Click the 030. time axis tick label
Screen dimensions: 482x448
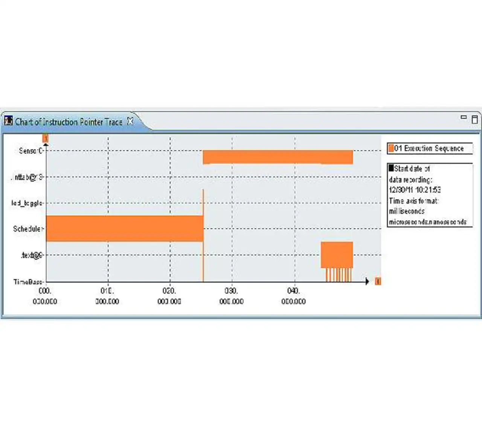(231, 291)
